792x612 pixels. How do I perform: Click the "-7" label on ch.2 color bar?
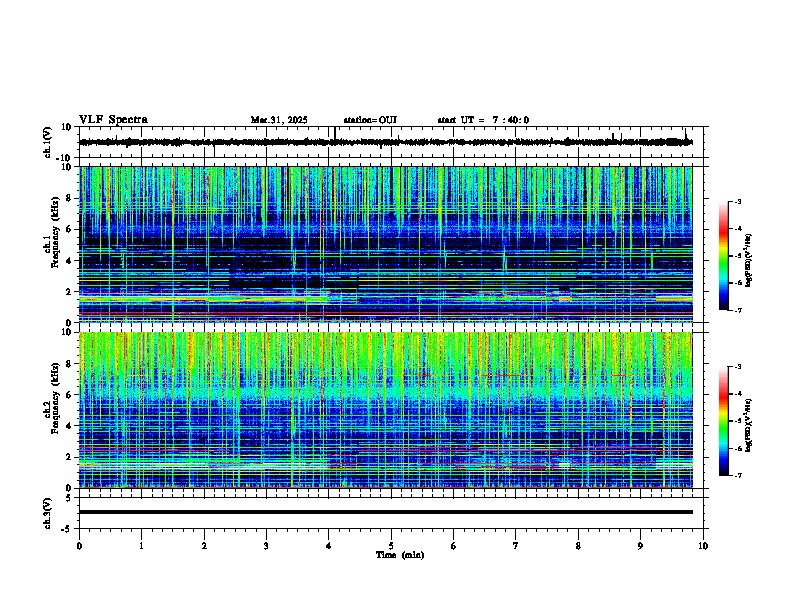click(737, 475)
